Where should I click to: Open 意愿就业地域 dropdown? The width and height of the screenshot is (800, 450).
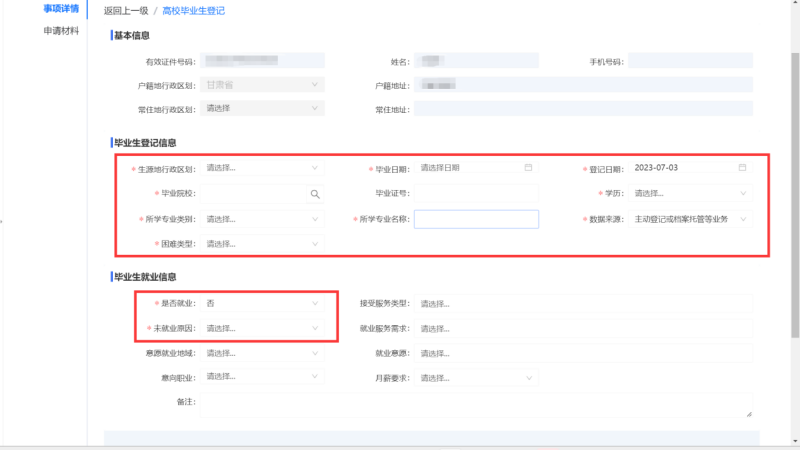[x=262, y=353]
